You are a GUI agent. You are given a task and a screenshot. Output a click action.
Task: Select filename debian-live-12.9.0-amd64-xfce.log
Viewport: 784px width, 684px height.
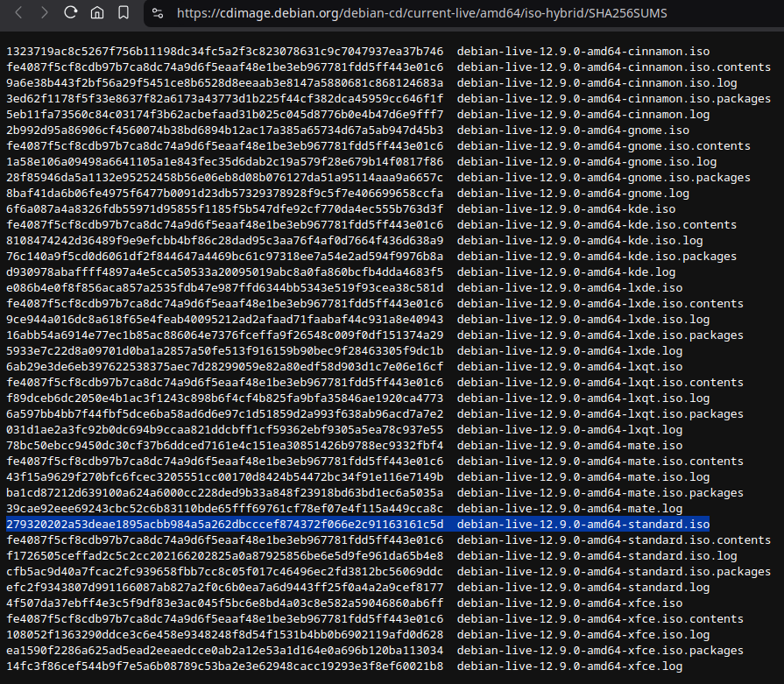pos(569,666)
